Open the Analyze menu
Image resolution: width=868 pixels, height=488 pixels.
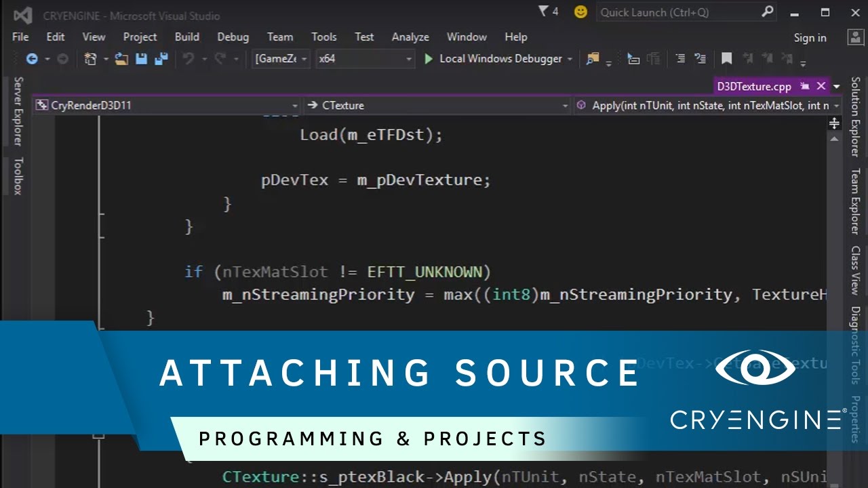(x=410, y=37)
